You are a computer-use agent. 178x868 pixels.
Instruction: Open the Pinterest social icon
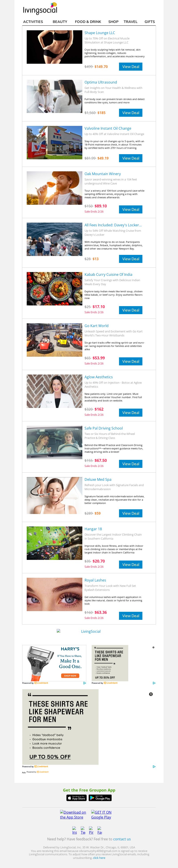pos(91,830)
